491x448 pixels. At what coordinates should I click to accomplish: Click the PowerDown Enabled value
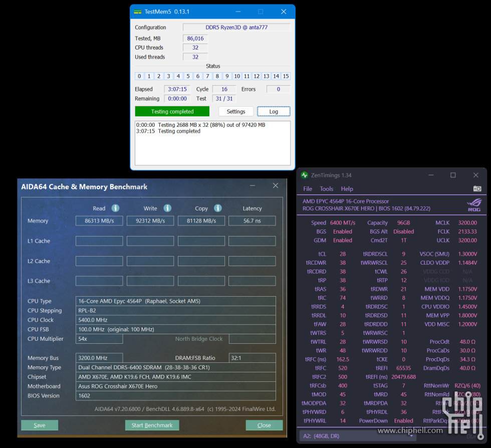pyautogui.click(x=404, y=421)
